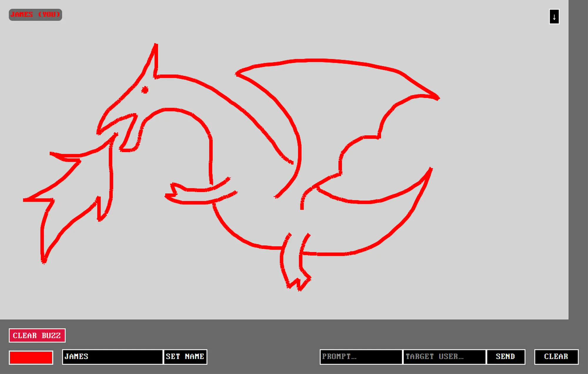Viewport: 588px width, 374px height.
Task: Click into the Prompt text field
Action: click(x=361, y=357)
